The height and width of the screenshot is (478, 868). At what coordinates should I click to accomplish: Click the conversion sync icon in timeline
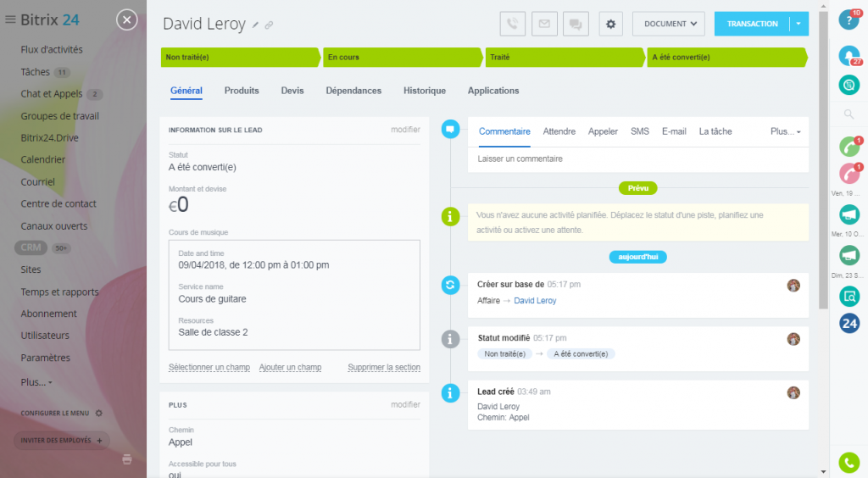[450, 285]
